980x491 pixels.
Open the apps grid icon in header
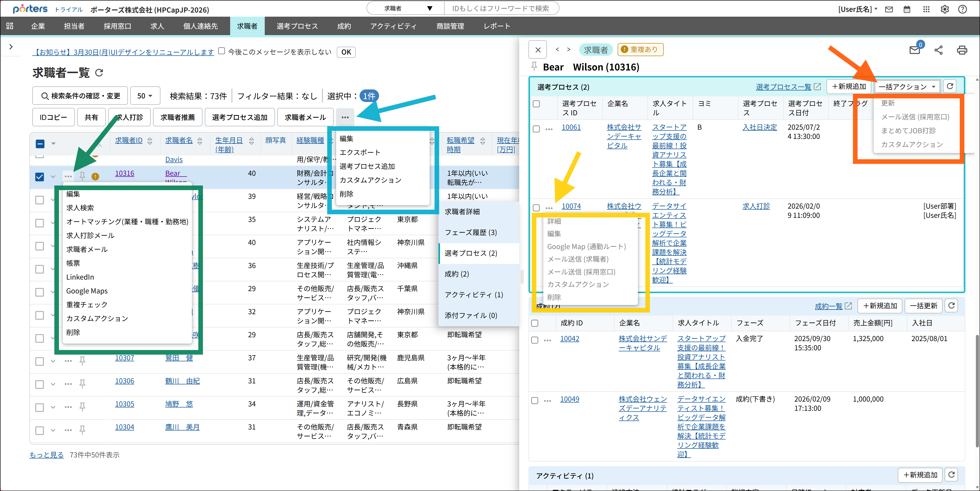(926, 9)
